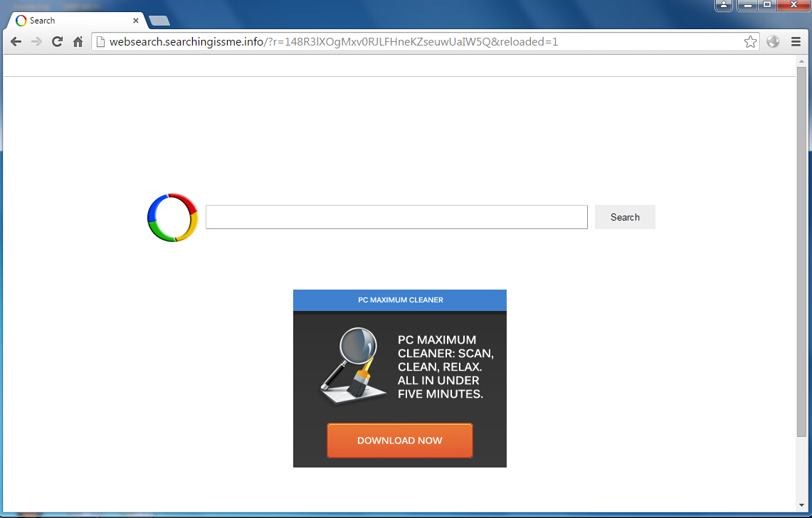Viewport: 812px width, 518px height.
Task: Click the scrollbar down arrow
Action: [x=801, y=505]
